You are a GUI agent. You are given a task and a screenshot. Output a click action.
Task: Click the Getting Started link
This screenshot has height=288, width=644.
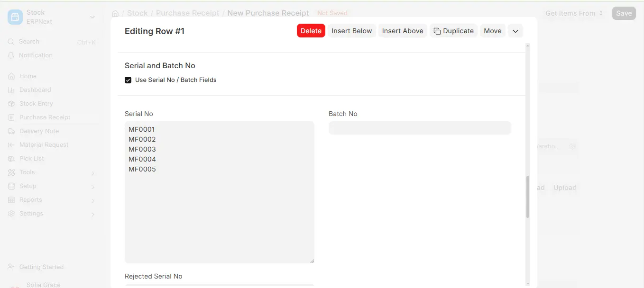tap(41, 267)
